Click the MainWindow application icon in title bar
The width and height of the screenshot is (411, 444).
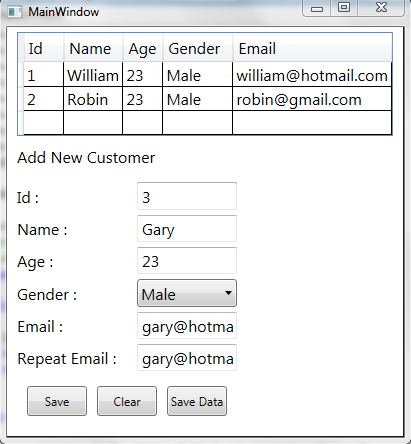14,12
